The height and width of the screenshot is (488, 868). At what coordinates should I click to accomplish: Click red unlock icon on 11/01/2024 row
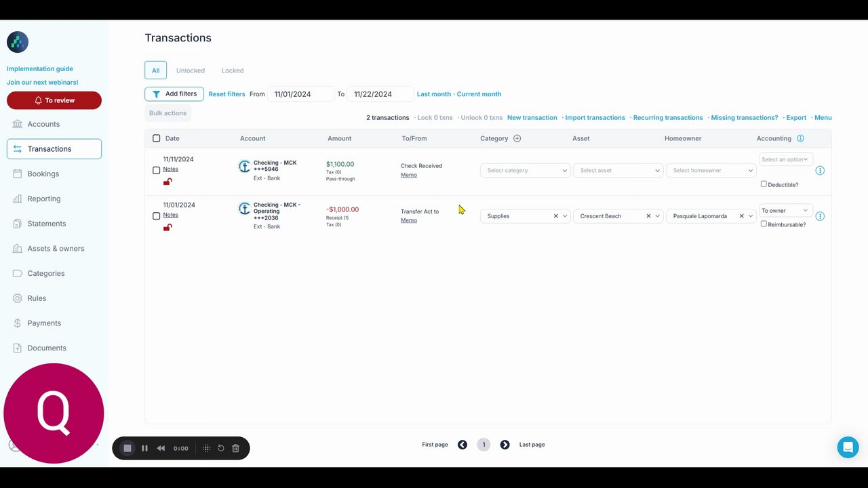coord(167,227)
